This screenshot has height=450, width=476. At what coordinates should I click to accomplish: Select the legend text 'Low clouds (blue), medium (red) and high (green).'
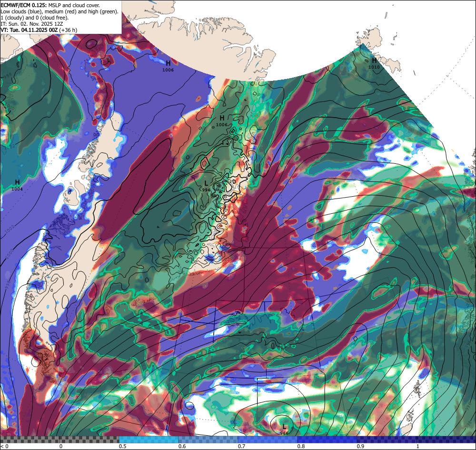pyautogui.click(x=59, y=11)
